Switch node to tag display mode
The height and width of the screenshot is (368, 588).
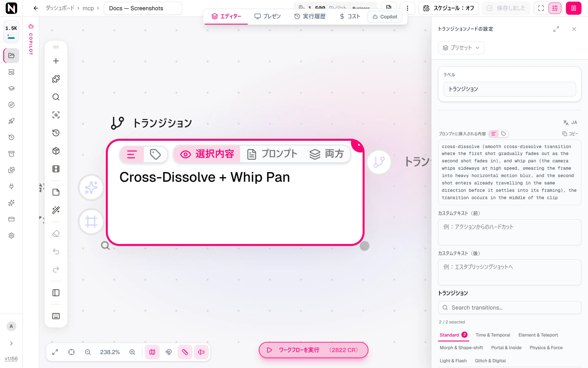(155, 154)
